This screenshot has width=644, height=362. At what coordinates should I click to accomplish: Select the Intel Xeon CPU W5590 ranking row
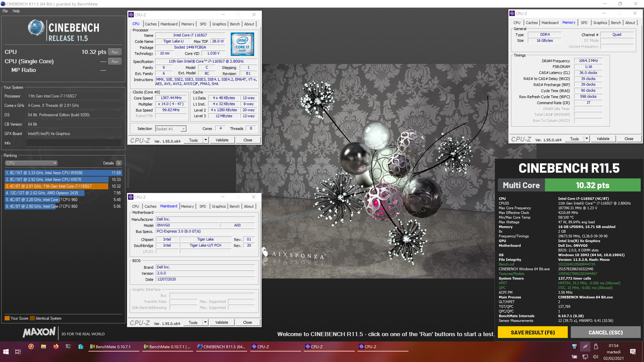63,173
